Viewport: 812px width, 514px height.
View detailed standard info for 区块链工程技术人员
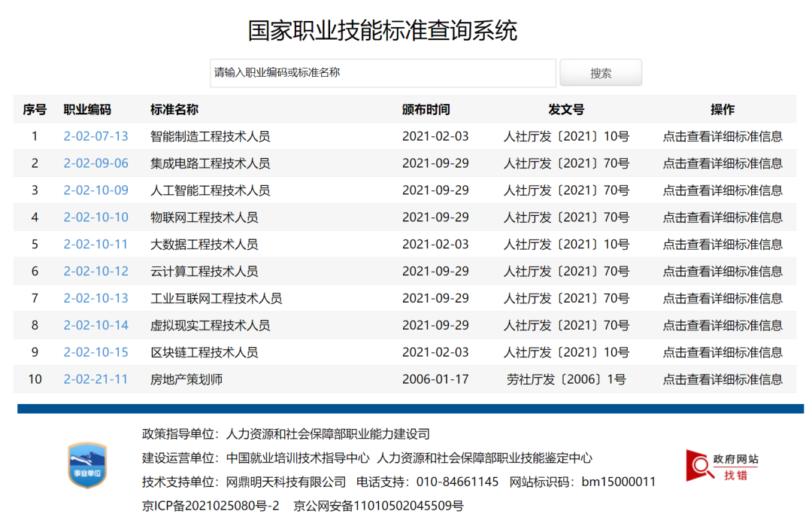tap(723, 351)
